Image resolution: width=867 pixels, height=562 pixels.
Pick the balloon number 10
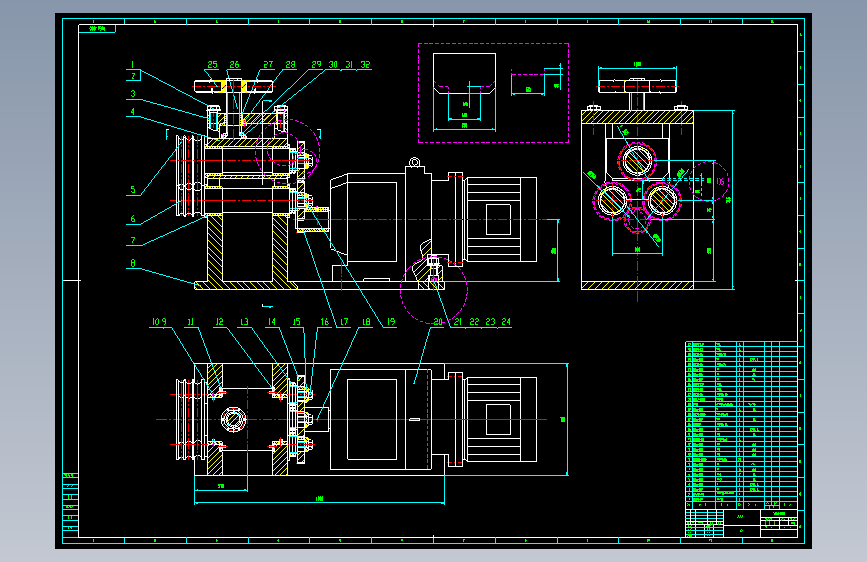tap(155, 321)
